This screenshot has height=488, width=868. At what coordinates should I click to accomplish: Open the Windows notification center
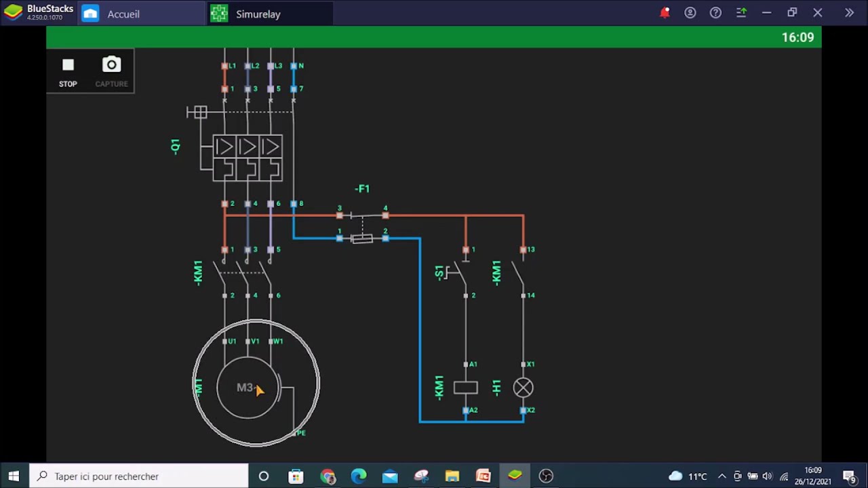[x=849, y=476]
